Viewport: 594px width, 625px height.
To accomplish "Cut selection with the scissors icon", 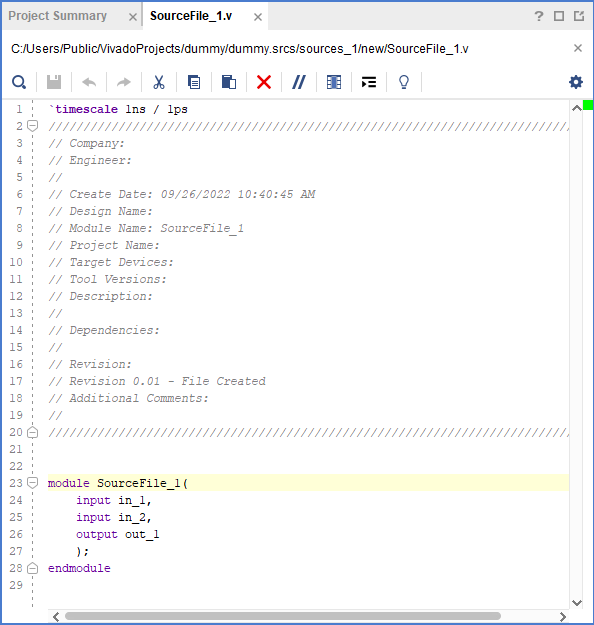I will tap(159, 83).
